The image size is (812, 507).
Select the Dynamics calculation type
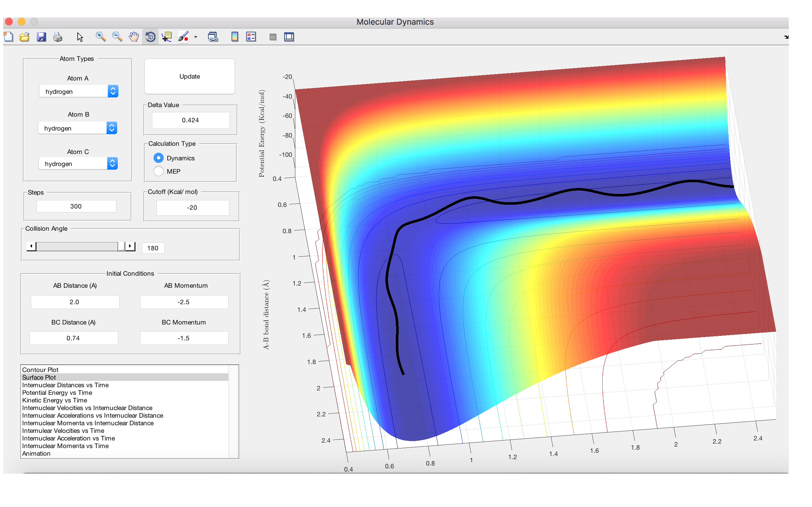[x=158, y=158]
